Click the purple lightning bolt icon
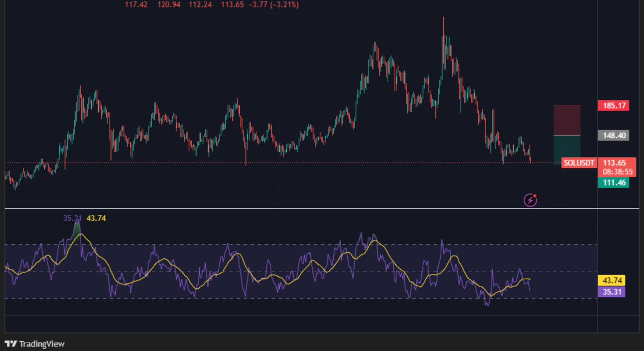 point(530,200)
